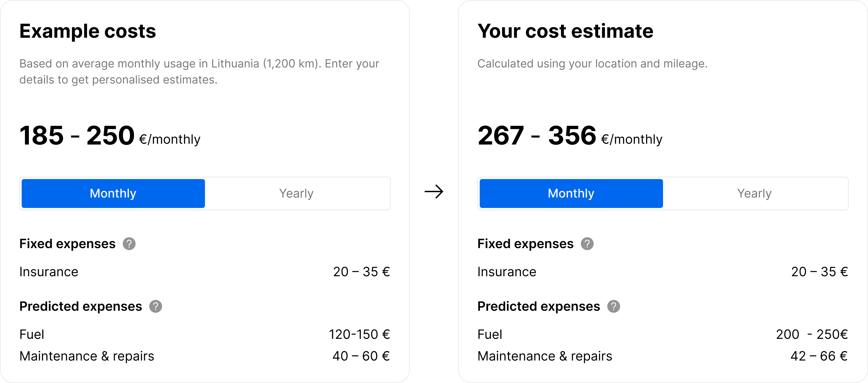Click the Insurance row in Your cost estimate
868x383 pixels.
coord(662,272)
